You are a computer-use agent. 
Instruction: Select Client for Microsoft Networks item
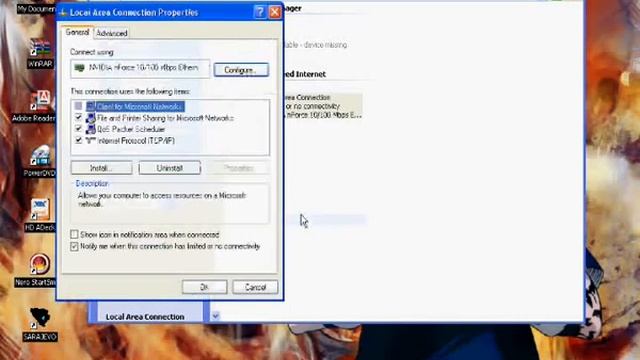tap(140, 107)
